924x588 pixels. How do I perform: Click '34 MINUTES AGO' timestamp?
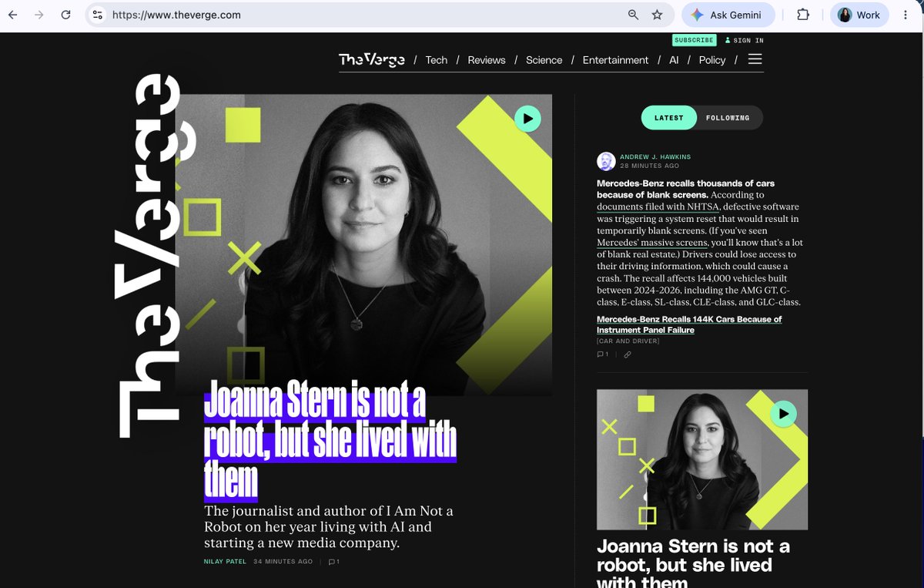coord(283,562)
